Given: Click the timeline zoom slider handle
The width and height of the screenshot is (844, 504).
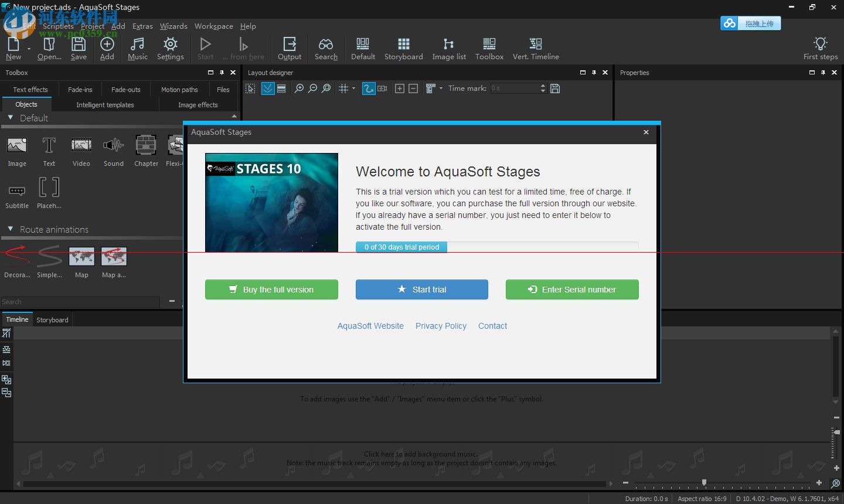Looking at the screenshot, I should pyautogui.click(x=704, y=482).
